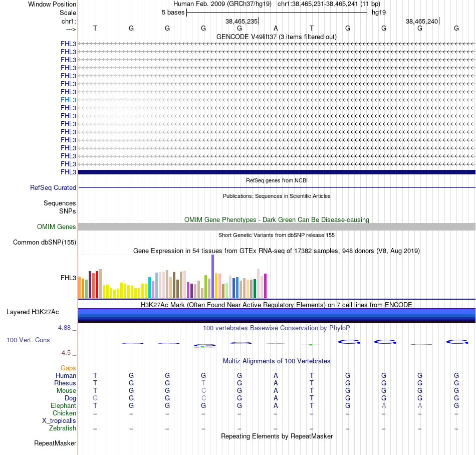Click the Window Position label
The width and height of the screenshot is (476, 455).
pyautogui.click(x=52, y=4)
